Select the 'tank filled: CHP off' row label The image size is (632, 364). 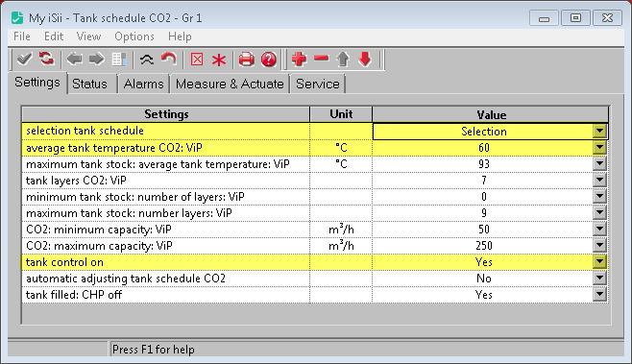74,295
